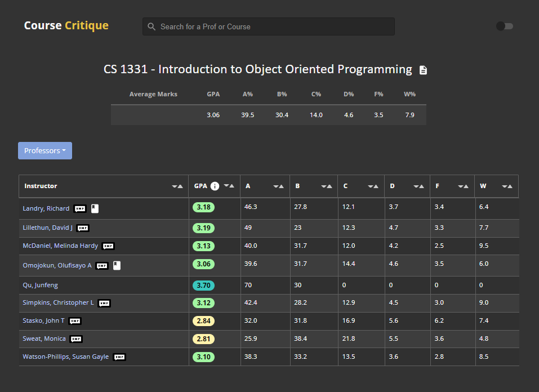539x392 pixels.
Task: Click the RMP icon next to Stasko, John T
Action: click(x=75, y=321)
